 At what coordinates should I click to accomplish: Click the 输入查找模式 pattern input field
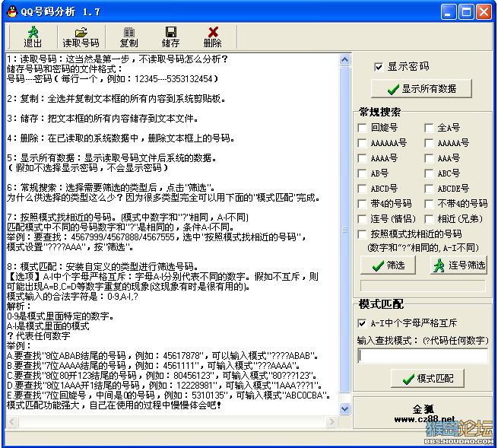tap(423, 356)
